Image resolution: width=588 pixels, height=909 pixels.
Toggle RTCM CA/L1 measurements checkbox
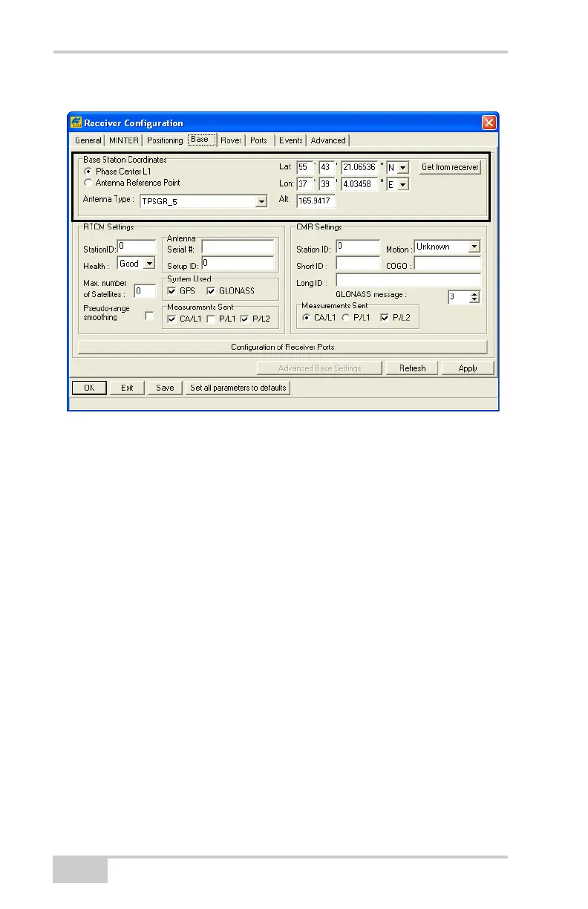tap(172, 319)
